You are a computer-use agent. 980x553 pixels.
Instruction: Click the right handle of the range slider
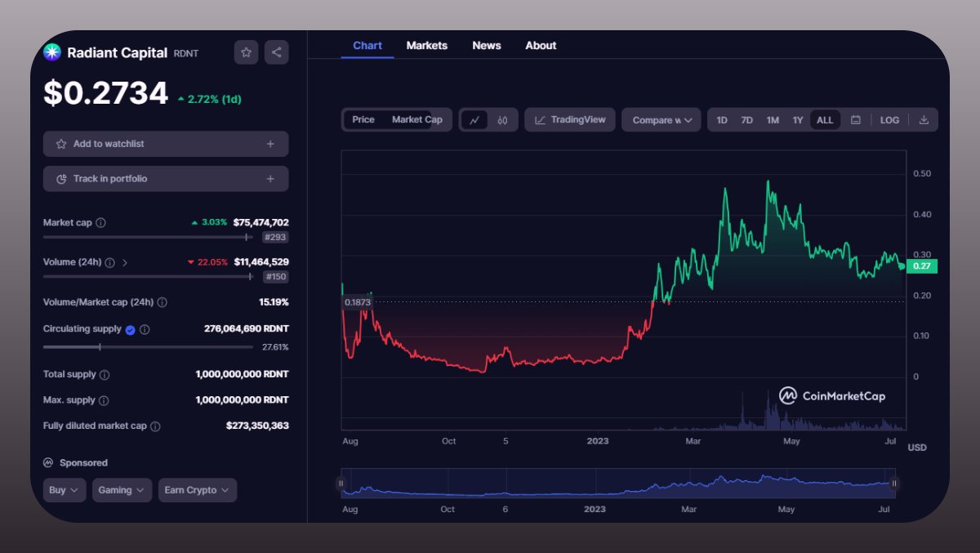(894, 484)
